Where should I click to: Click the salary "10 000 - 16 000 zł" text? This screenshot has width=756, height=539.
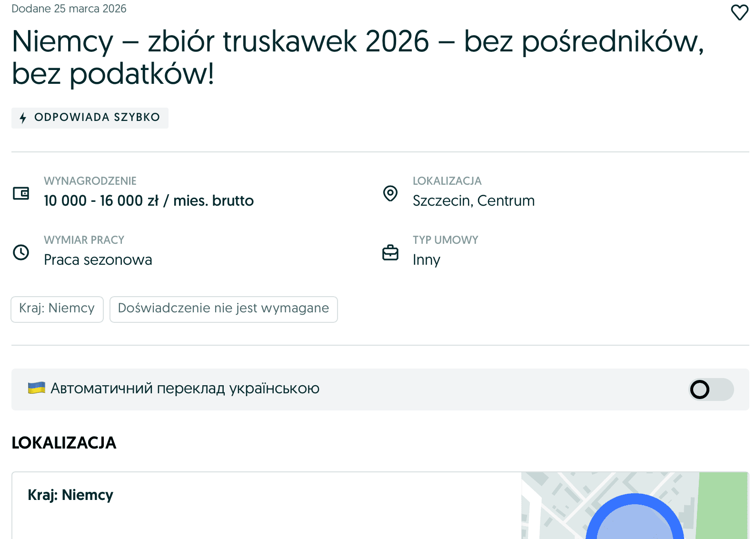[149, 200]
